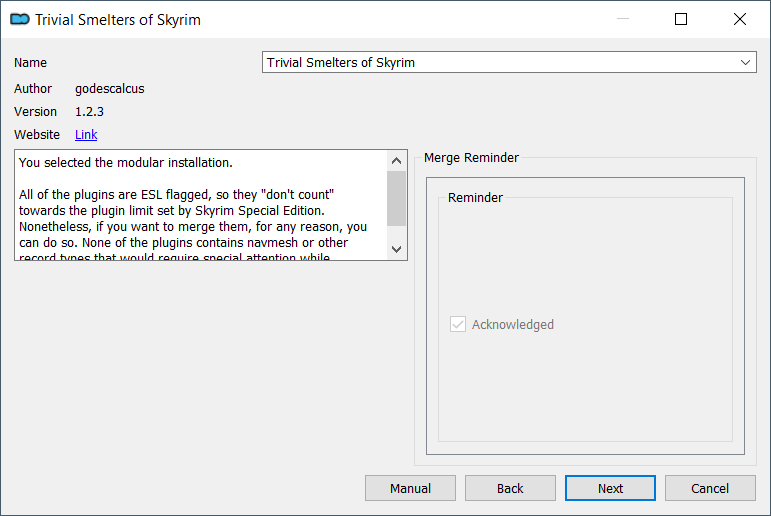Image resolution: width=771 pixels, height=516 pixels.
Task: Click the Version label
Action: pos(35,112)
